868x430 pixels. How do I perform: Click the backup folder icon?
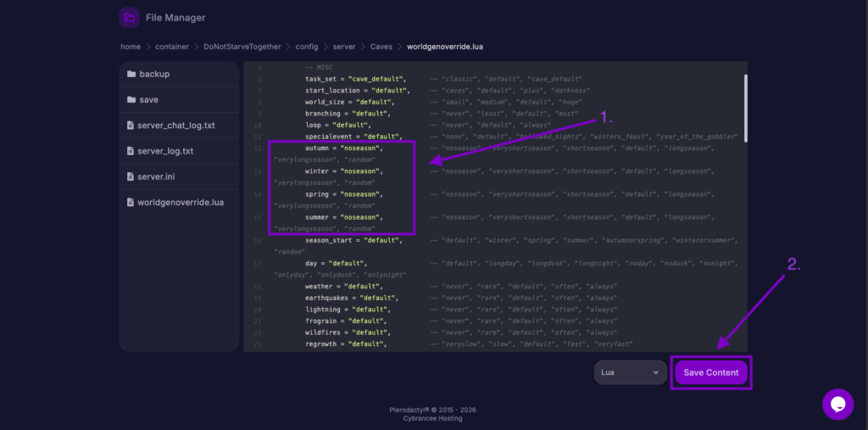[131, 74]
